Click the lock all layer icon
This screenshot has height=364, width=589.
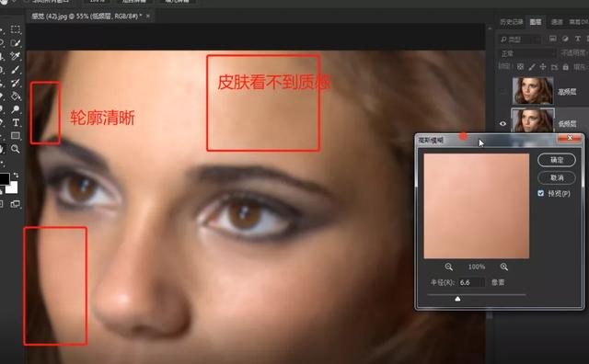click(x=566, y=67)
